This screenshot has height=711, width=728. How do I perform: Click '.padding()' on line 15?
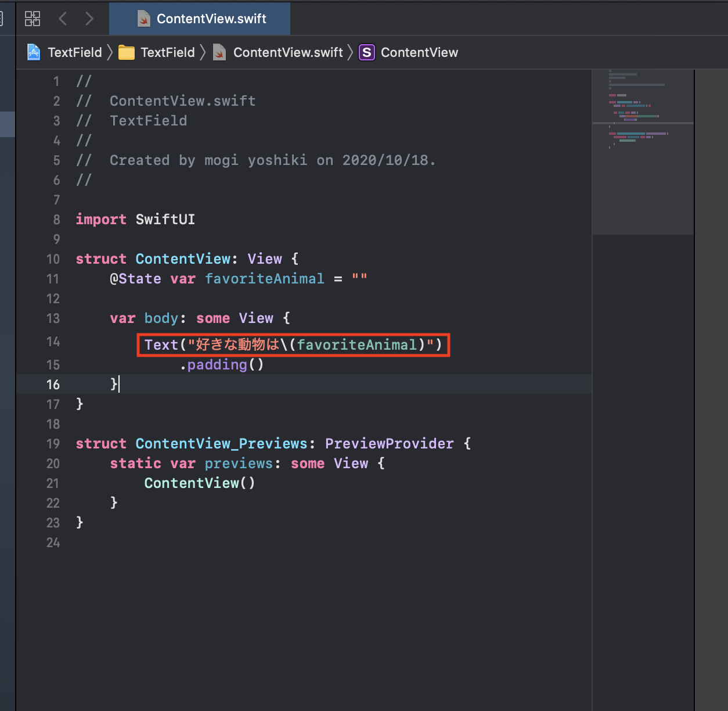(222, 365)
